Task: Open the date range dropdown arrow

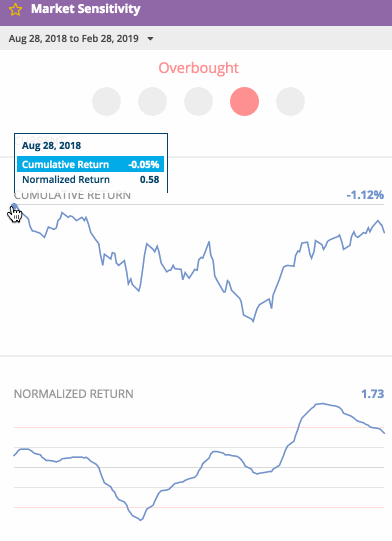Action: [x=150, y=39]
